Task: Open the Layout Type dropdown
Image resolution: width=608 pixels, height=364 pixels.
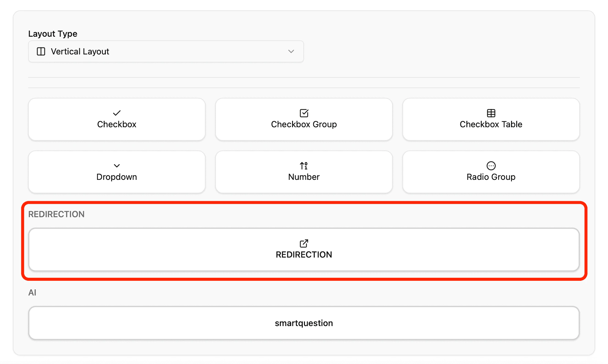Action: [165, 51]
